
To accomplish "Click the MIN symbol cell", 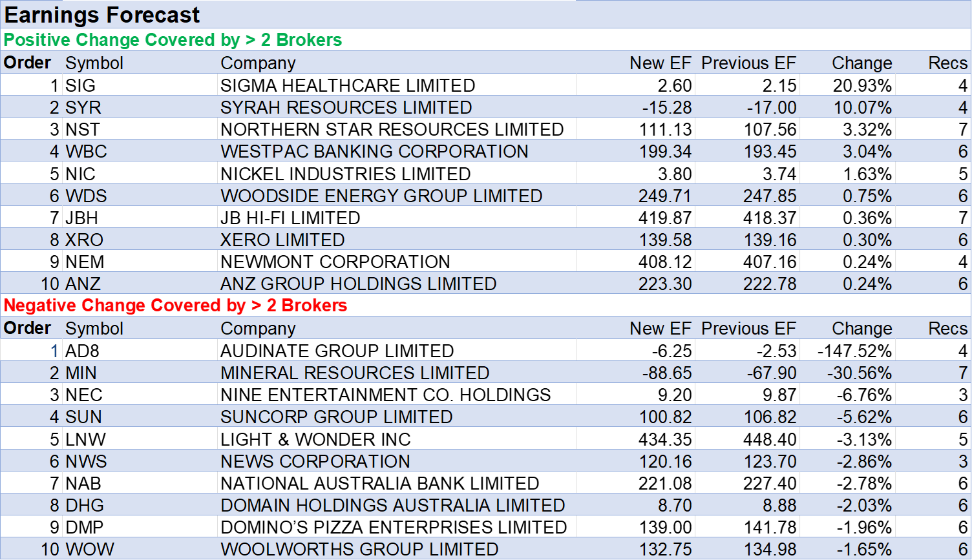I will (81, 373).
